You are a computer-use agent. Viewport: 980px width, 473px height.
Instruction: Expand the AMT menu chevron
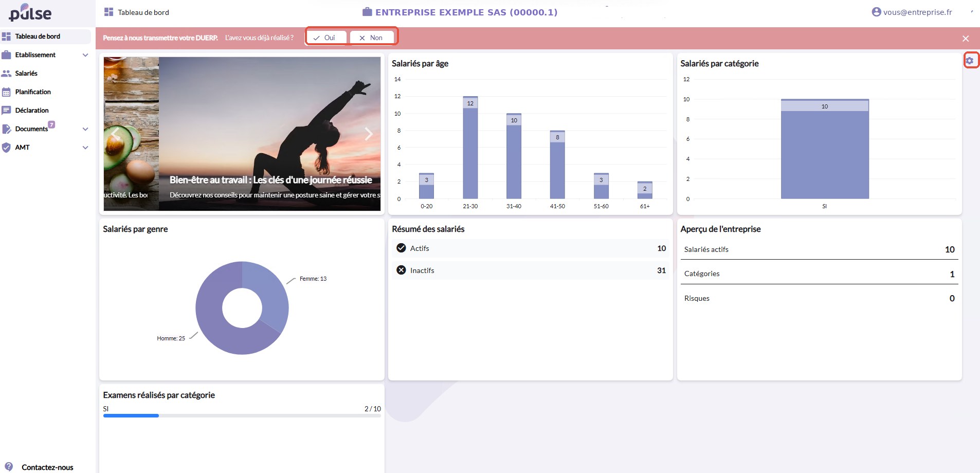point(85,148)
